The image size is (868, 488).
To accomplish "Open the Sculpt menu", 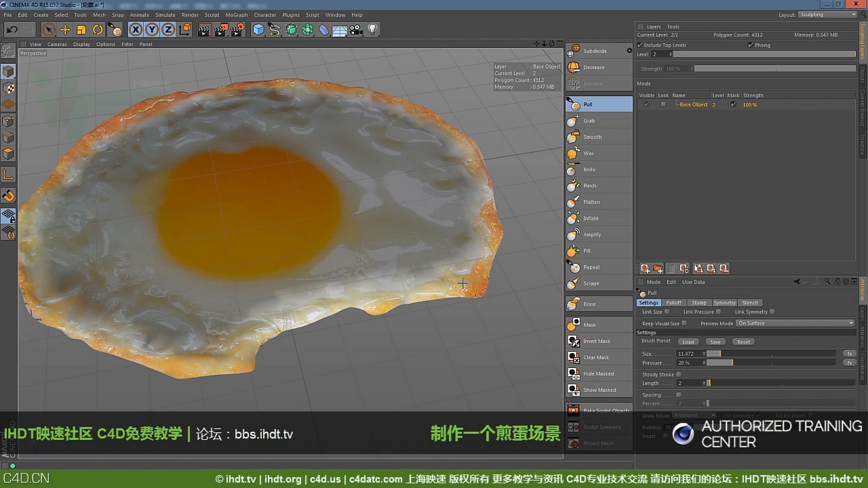I will (212, 15).
